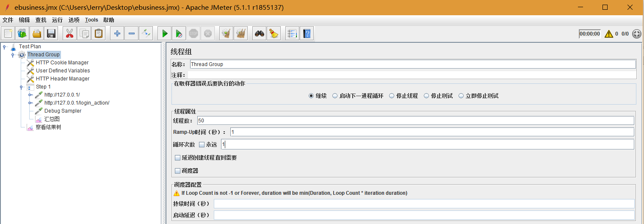Viewport: 644px width, 224px height.
Task: Select HTTP Cookie Manager in tree
Action: click(62, 63)
